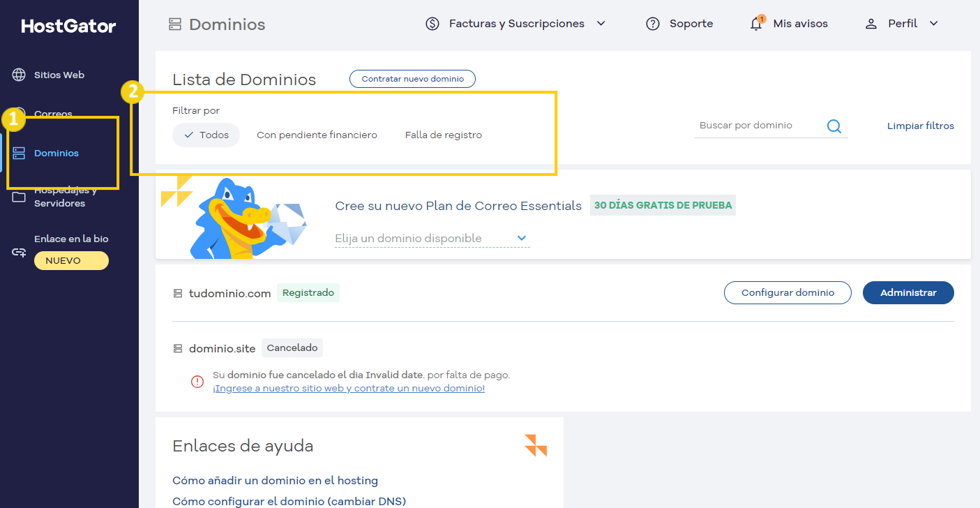Click the Administrar button
The height and width of the screenshot is (508, 980).
[x=908, y=293]
